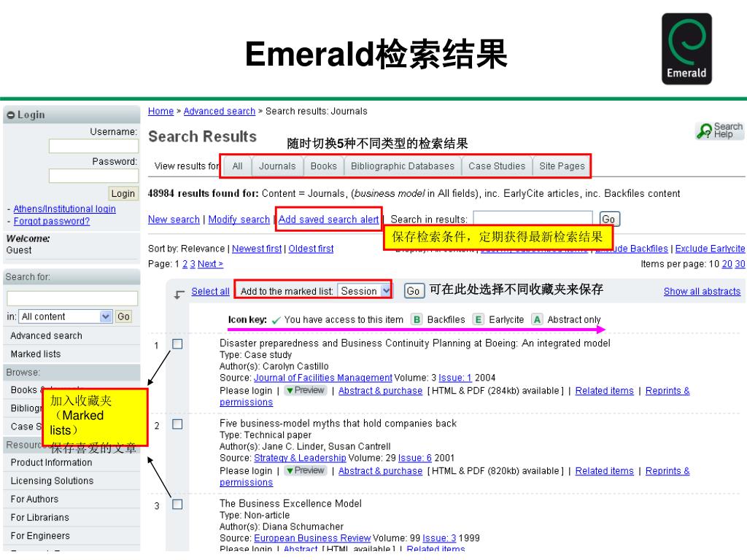Viewport: 747px width, 560px height.
Task: Click Go beside All content dropdown
Action: coord(123,316)
